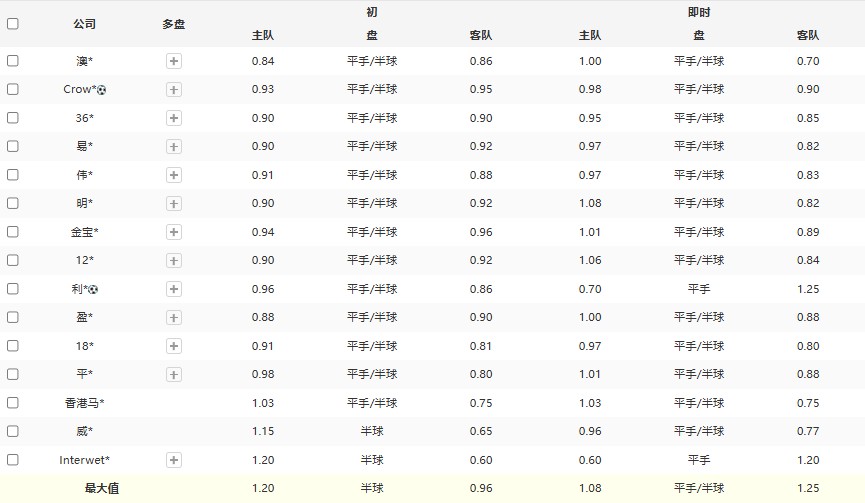Click the 多盘 column header
865x503 pixels.
click(174, 24)
